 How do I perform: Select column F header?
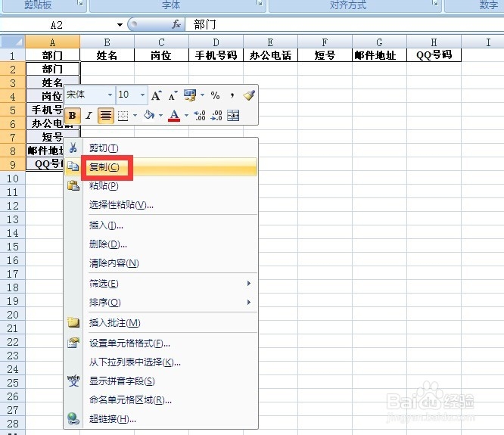(x=325, y=42)
